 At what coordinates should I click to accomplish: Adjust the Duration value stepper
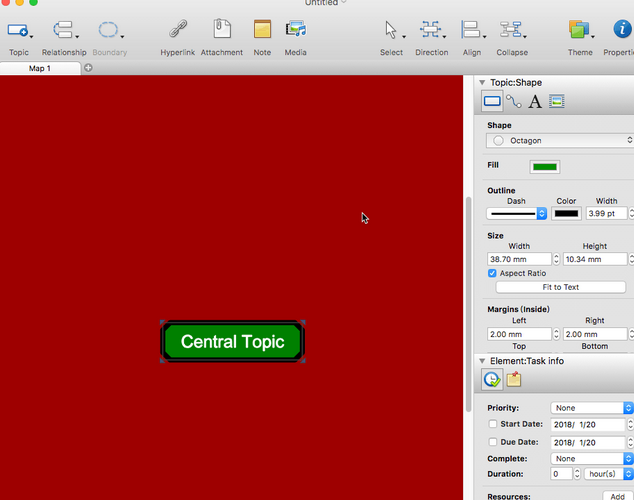click(x=577, y=474)
